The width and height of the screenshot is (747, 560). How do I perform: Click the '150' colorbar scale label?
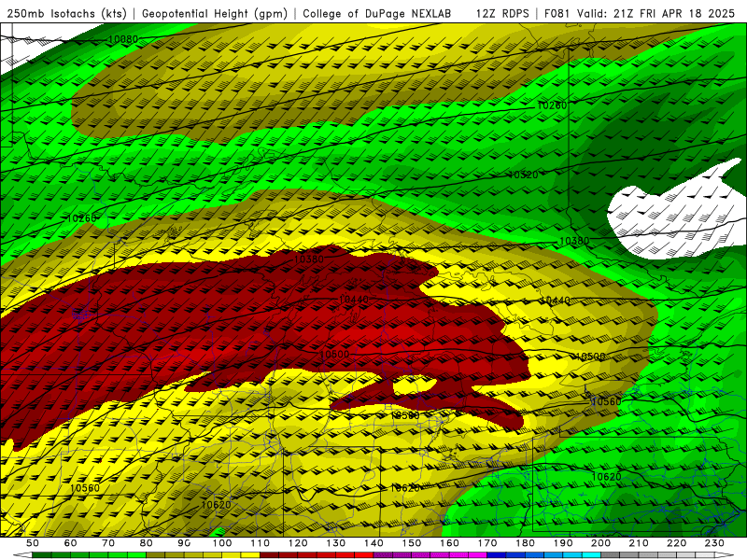point(412,543)
